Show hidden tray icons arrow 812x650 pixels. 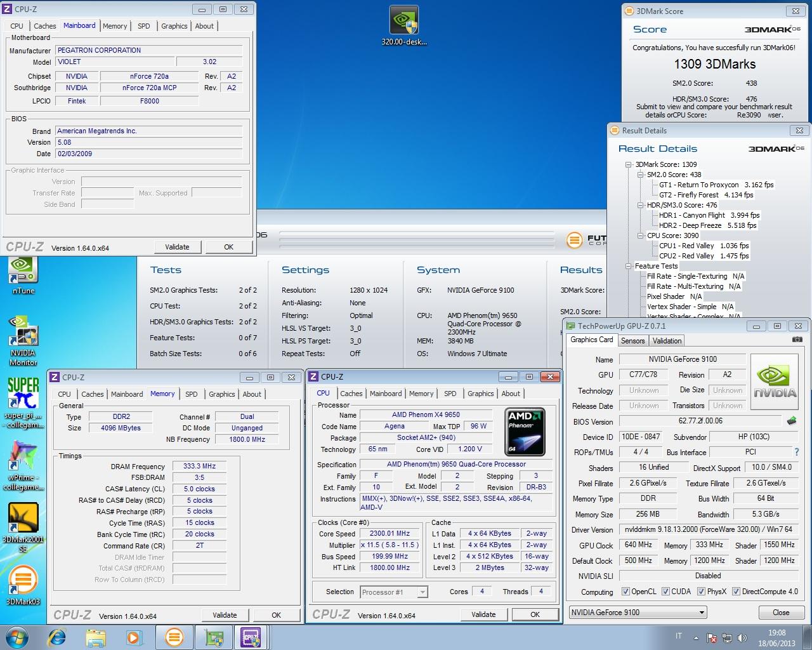click(696, 638)
